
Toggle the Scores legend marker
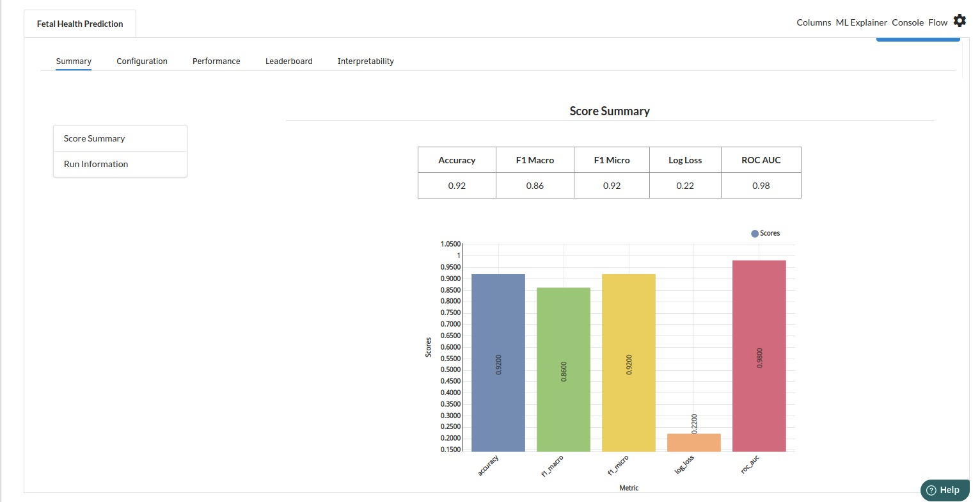pyautogui.click(x=755, y=234)
